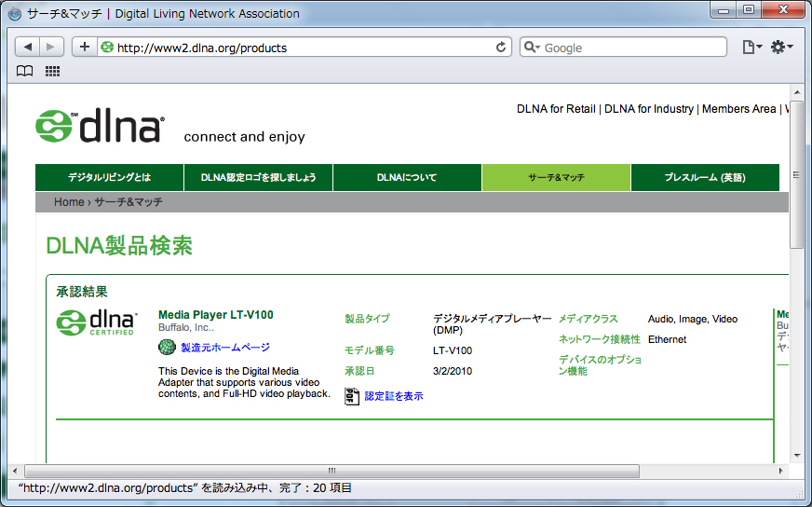Screen dimensions: 812x507
Task: Click the horizontal scrollbar thumb
Action: (x=332, y=471)
